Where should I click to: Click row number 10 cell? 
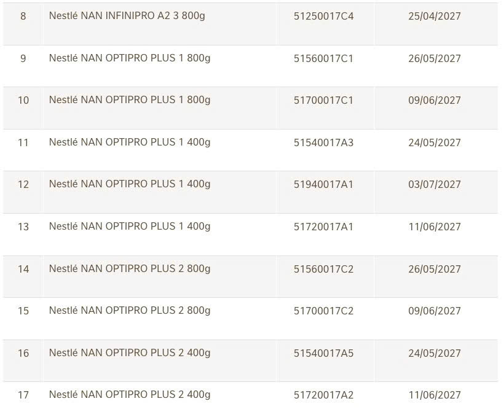click(x=23, y=101)
